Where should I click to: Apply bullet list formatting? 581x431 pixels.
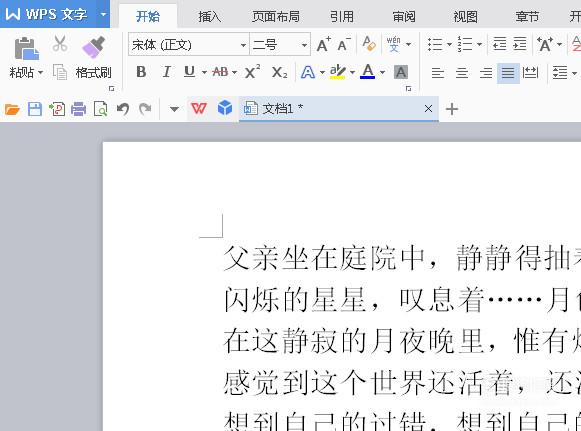click(435, 44)
